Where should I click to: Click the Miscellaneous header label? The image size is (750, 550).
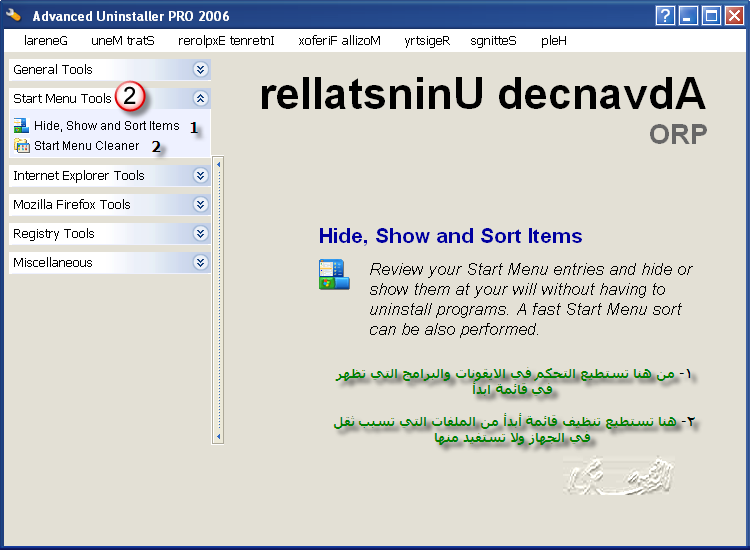(x=53, y=263)
